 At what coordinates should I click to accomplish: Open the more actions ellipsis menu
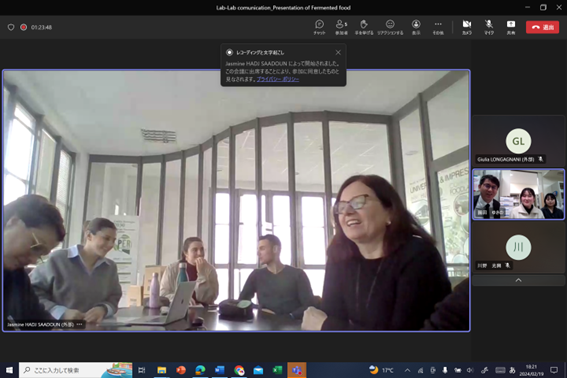click(438, 27)
